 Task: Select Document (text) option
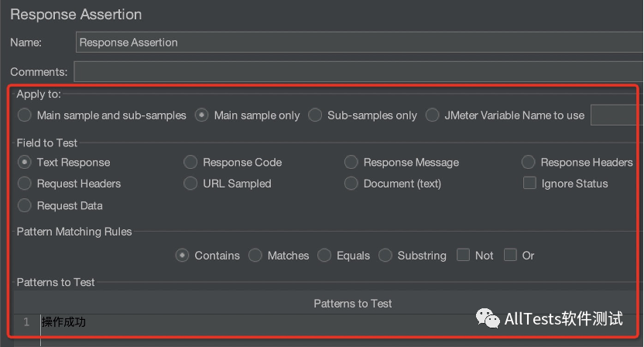[x=351, y=184]
